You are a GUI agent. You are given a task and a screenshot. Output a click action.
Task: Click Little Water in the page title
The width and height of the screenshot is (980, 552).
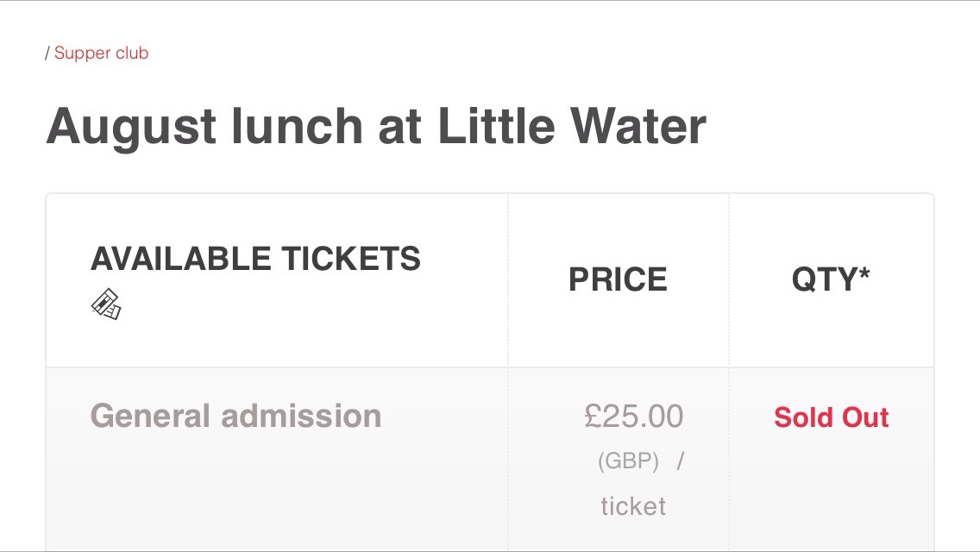[572, 126]
